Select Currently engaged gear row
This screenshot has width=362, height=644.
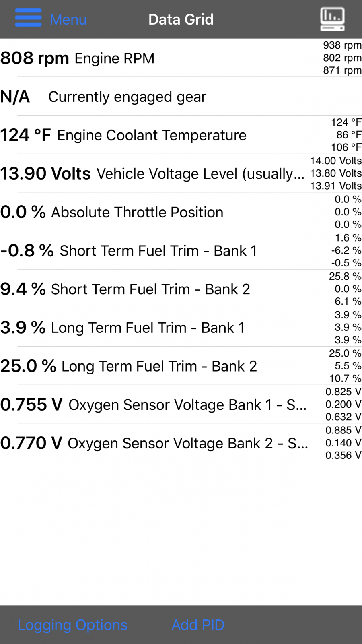pyautogui.click(x=181, y=97)
